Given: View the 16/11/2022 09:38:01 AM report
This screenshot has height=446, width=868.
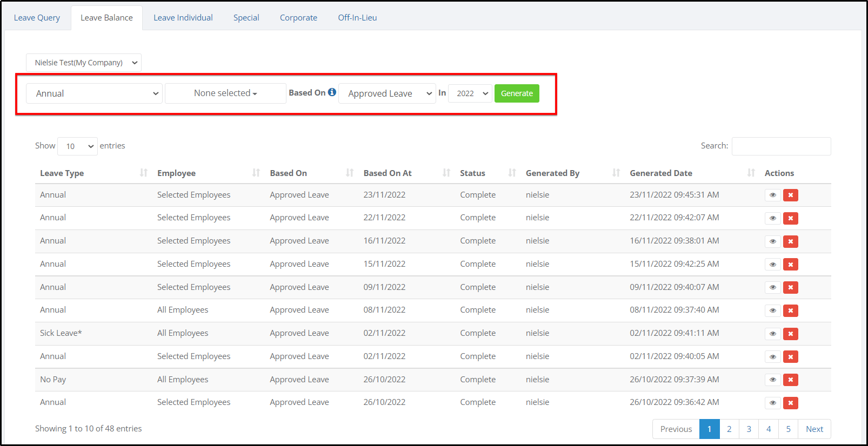Looking at the screenshot, I should click(x=772, y=241).
